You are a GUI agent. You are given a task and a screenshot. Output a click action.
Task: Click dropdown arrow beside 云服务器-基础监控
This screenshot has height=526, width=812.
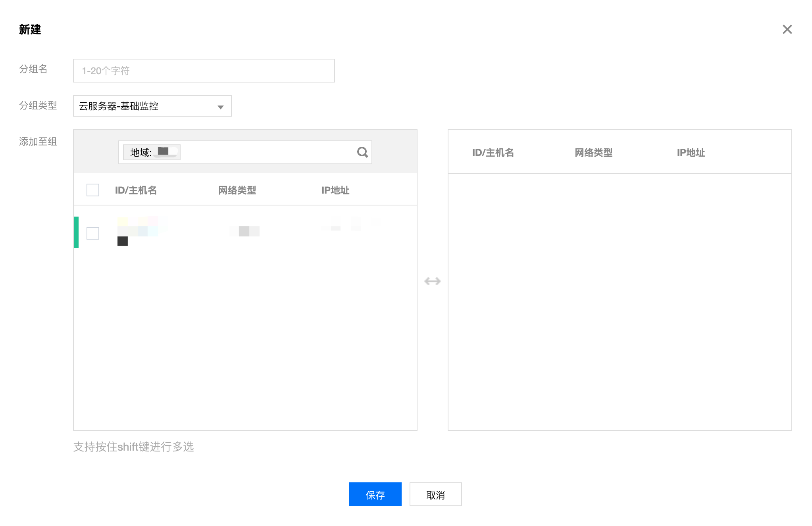(x=221, y=107)
